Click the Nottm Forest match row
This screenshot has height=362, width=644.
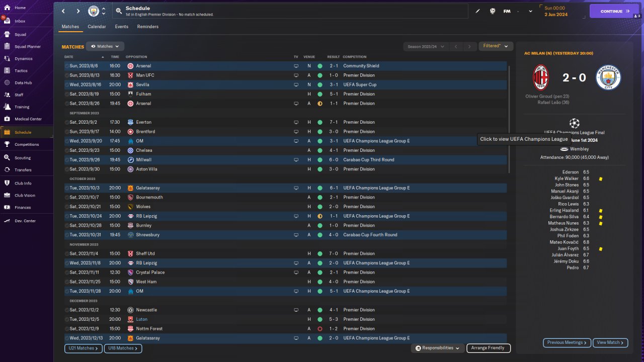point(285,329)
